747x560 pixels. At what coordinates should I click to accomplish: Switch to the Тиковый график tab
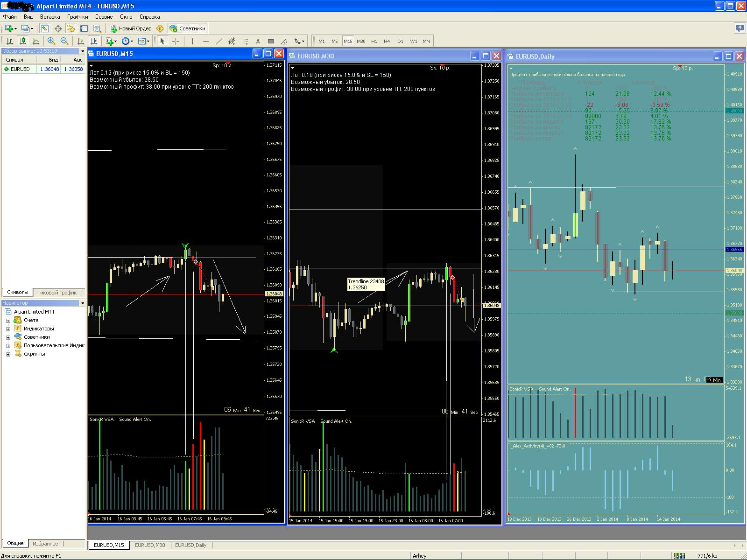point(57,293)
